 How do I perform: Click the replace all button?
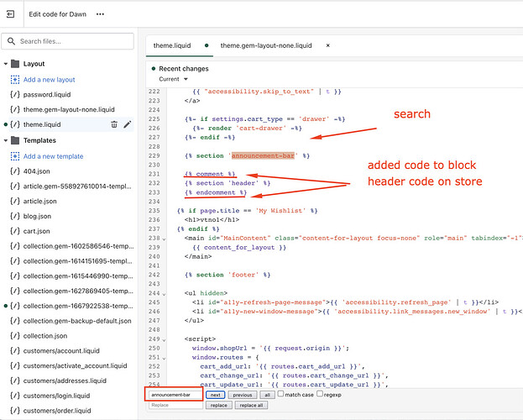click(x=250, y=406)
